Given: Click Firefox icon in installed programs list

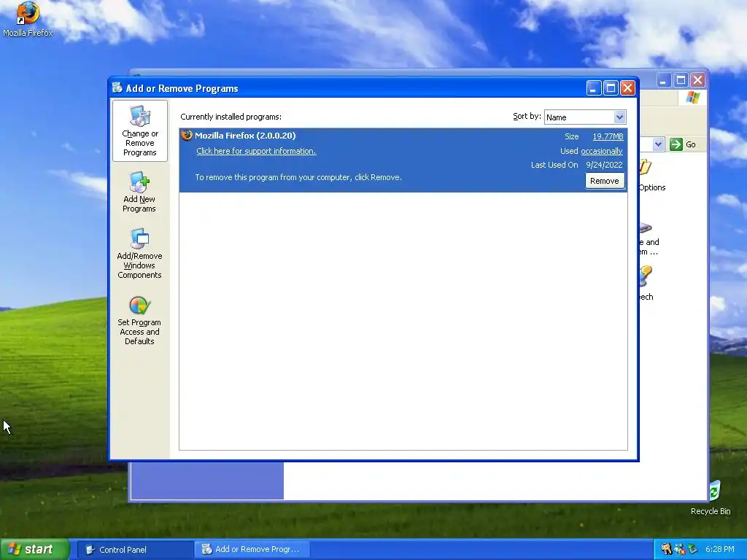Looking at the screenshot, I should point(186,135).
